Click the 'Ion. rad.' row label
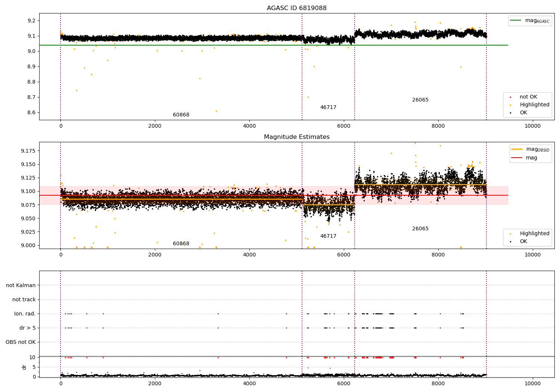Viewport: 560px width, 392px height. click(25, 314)
